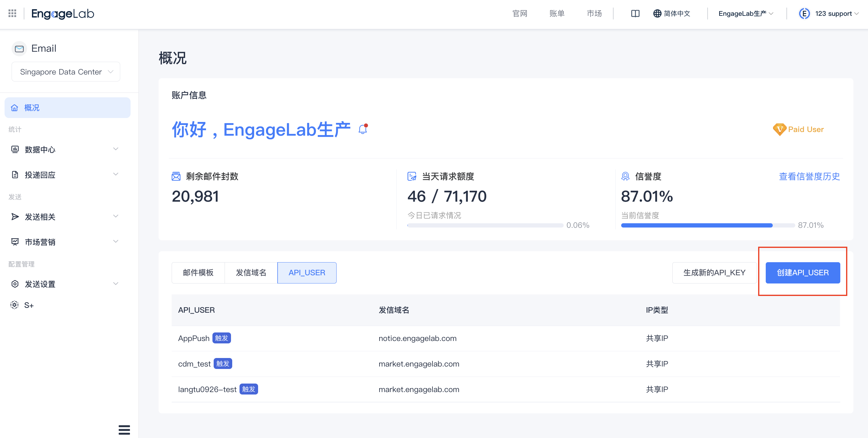Viewport: 868px width, 438px height.
Task: Click the EngageLab logo
Action: pos(62,14)
